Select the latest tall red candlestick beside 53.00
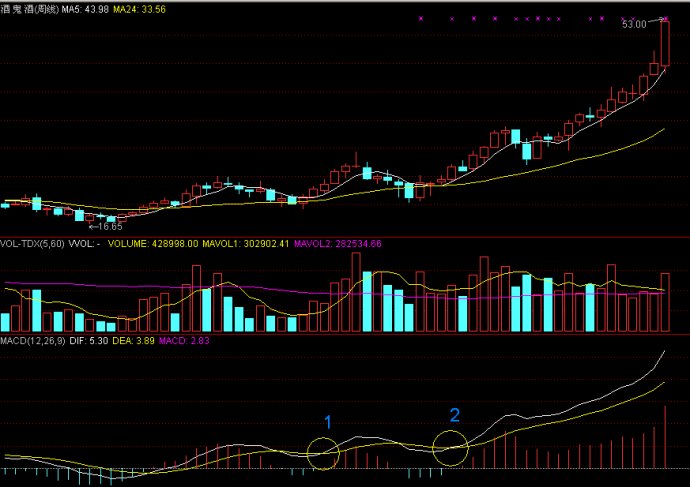This screenshot has height=487, width=690. tap(665, 44)
